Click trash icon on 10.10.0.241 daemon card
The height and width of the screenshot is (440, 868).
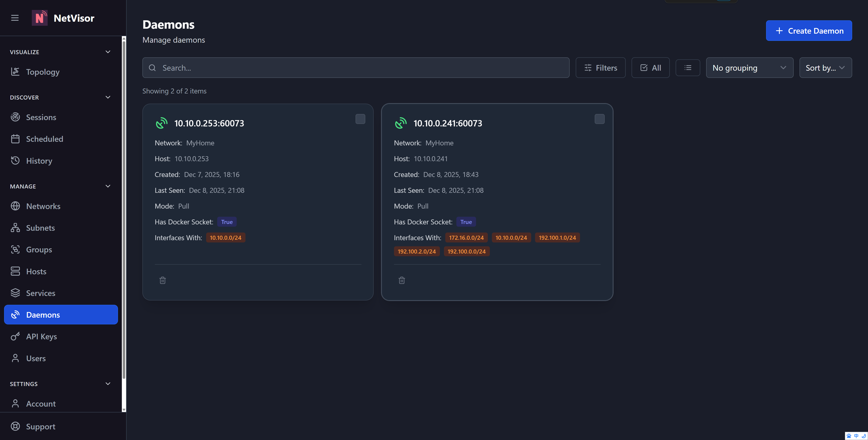[402, 280]
